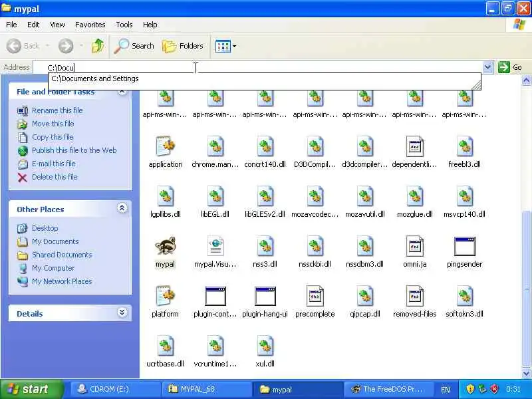Viewport: 532px width, 399px height.
Task: Click the EN language indicator
Action: pos(445,389)
